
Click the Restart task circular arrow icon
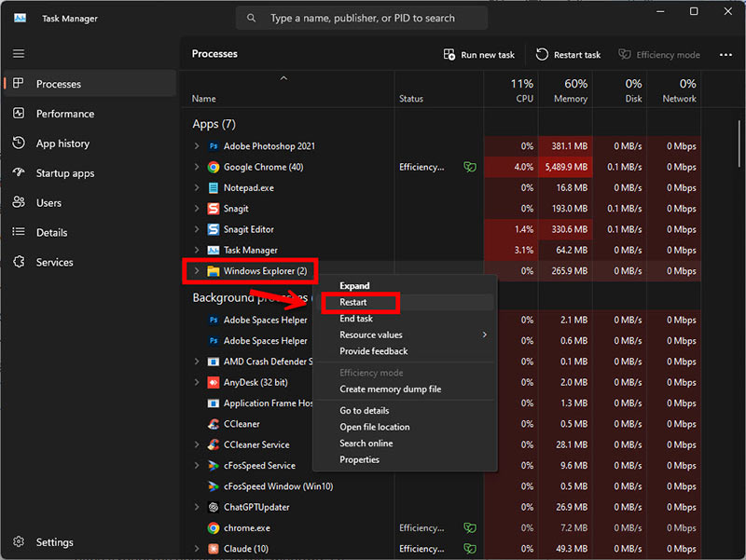tap(542, 54)
